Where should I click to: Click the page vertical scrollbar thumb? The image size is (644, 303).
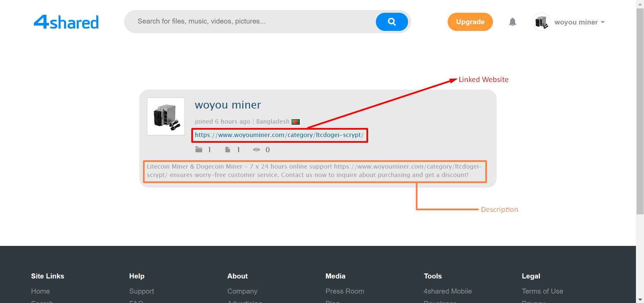(x=640, y=111)
